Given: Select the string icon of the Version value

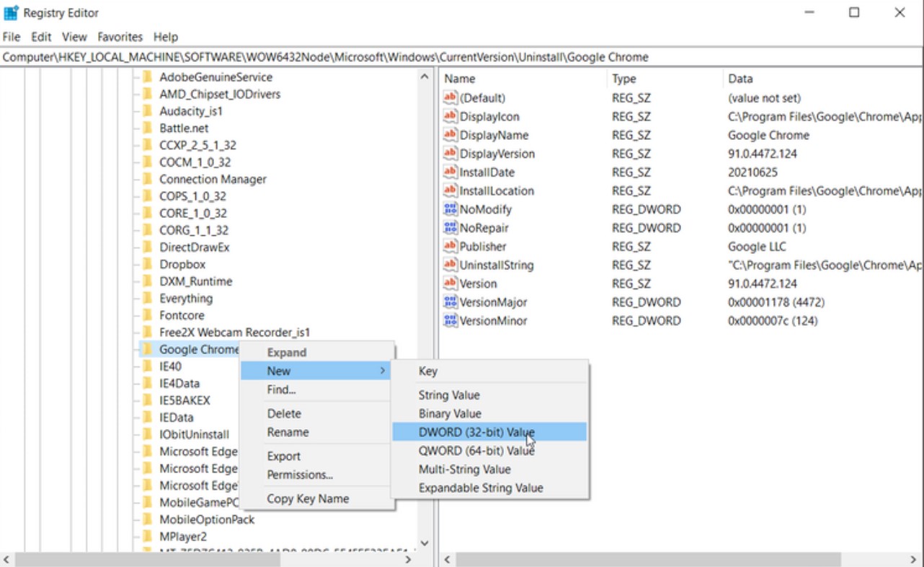Looking at the screenshot, I should [x=450, y=283].
